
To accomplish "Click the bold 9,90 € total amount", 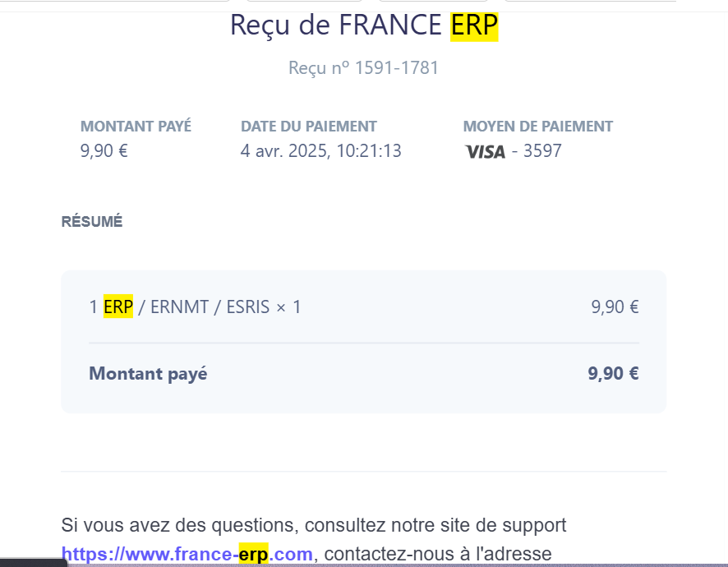I will click(613, 373).
